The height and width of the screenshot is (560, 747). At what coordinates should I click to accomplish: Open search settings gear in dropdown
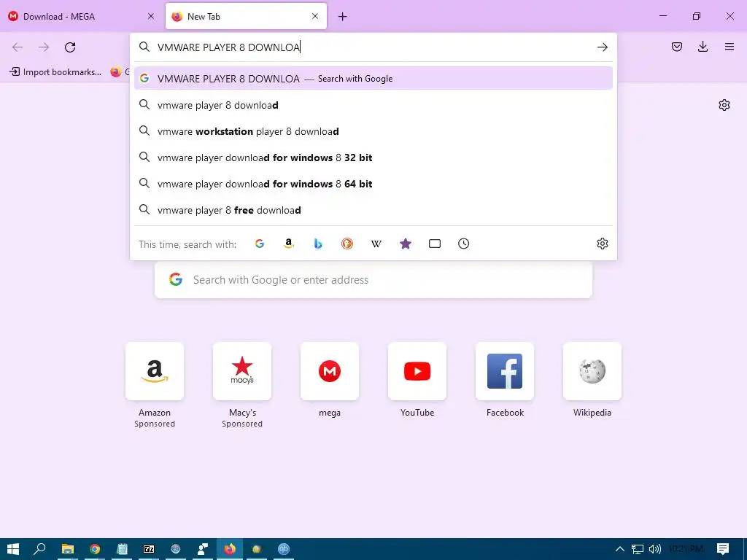602,244
